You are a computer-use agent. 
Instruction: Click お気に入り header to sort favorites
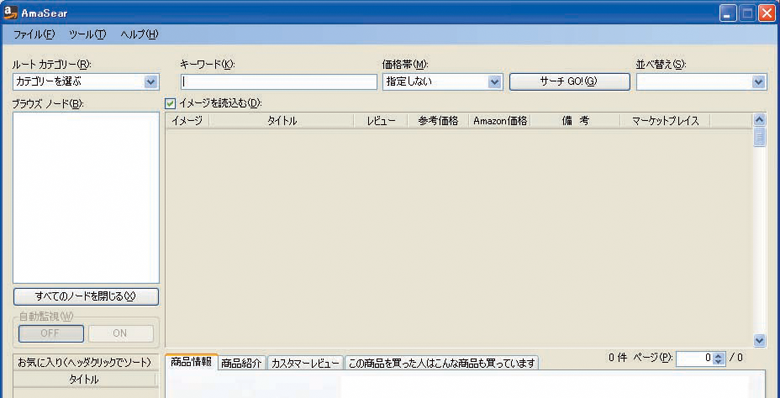coord(84,363)
